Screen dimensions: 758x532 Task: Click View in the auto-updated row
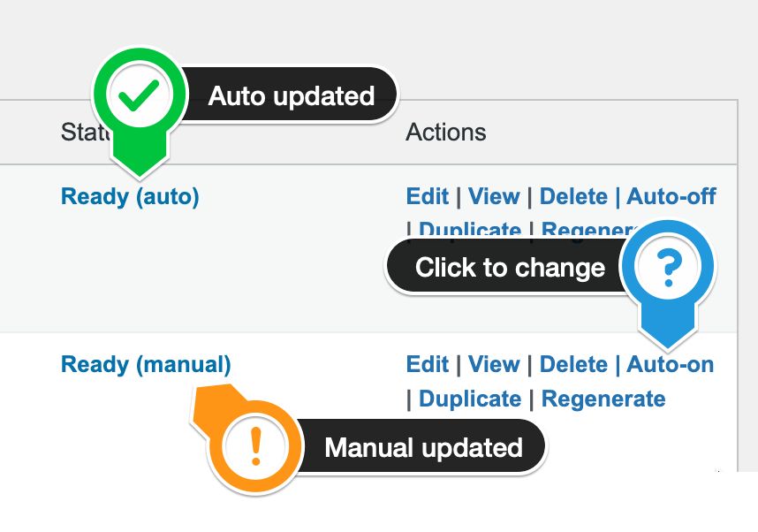pyautogui.click(x=494, y=196)
